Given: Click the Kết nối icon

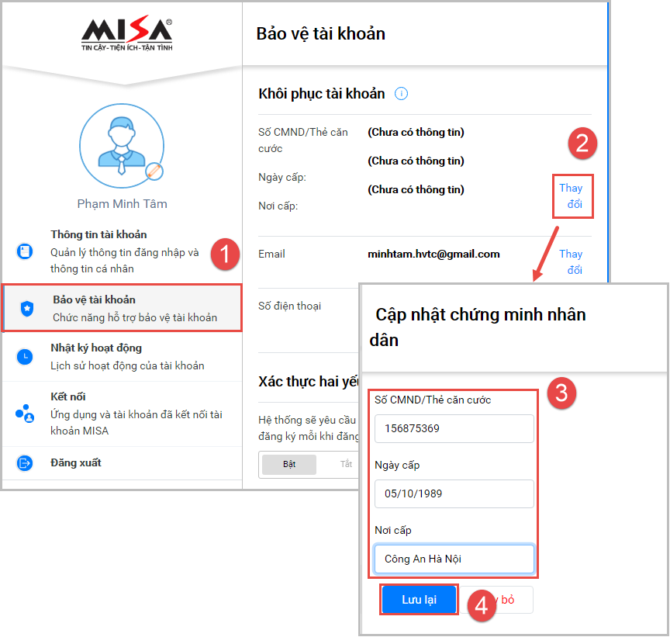Looking at the screenshot, I should point(25,414).
